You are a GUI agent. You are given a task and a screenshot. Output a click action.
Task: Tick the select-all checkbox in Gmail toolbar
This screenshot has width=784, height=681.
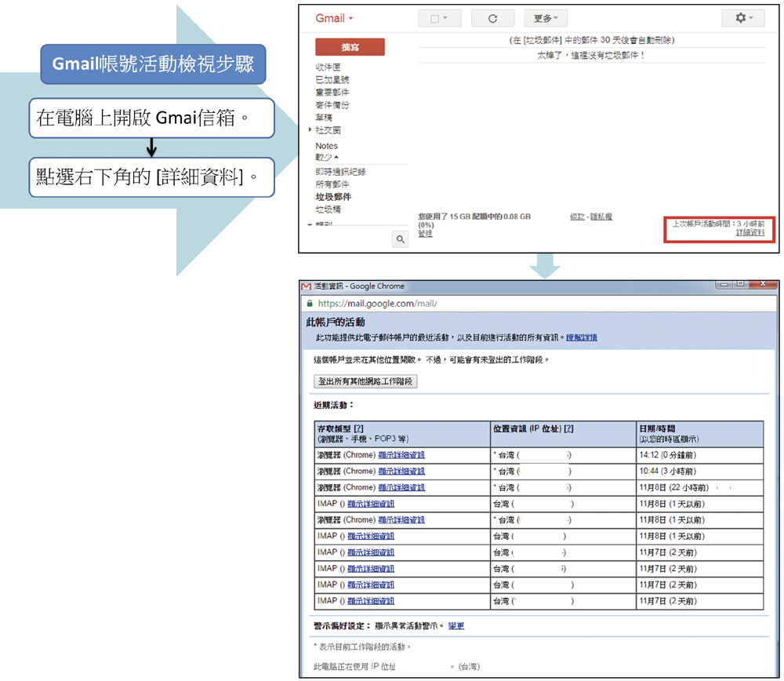tap(434, 19)
